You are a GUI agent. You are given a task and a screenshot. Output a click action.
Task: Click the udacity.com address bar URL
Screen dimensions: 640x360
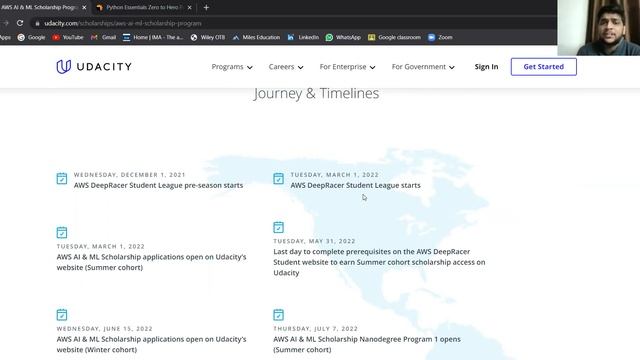click(x=123, y=24)
